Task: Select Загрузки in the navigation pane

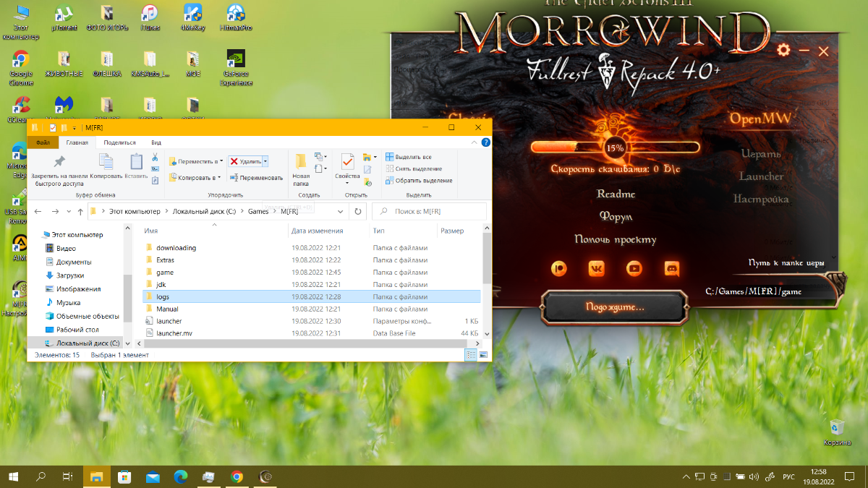Action: tap(70, 275)
